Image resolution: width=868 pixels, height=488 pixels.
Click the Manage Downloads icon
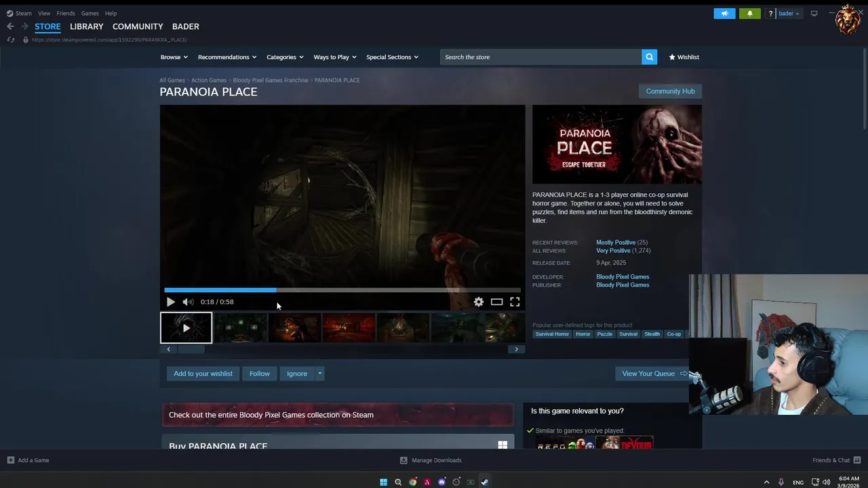[x=403, y=460]
